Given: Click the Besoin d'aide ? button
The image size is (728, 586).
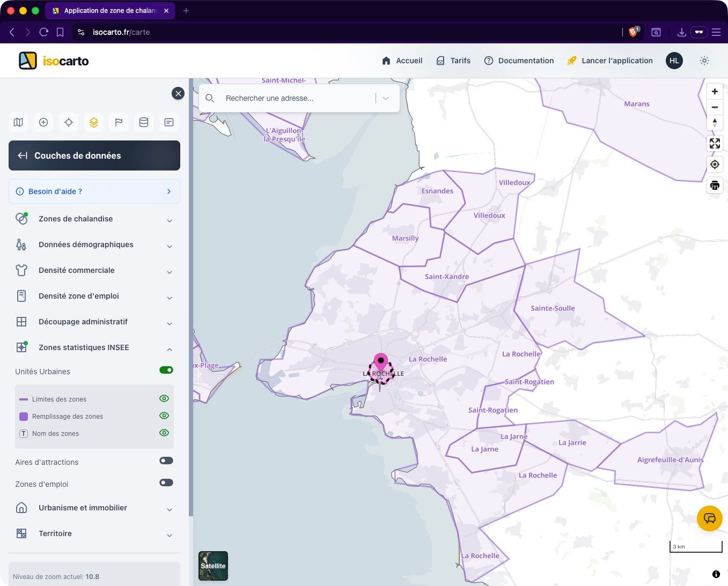Looking at the screenshot, I should (x=94, y=191).
